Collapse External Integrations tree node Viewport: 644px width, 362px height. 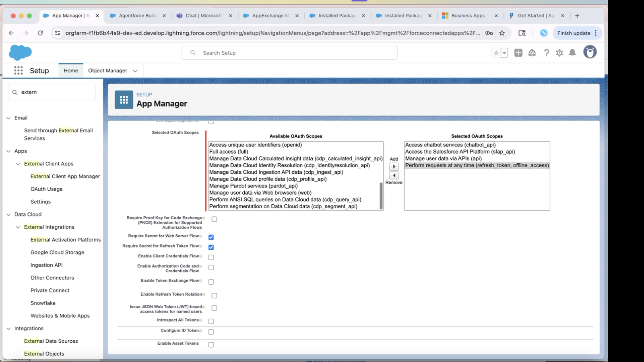pyautogui.click(x=18, y=227)
